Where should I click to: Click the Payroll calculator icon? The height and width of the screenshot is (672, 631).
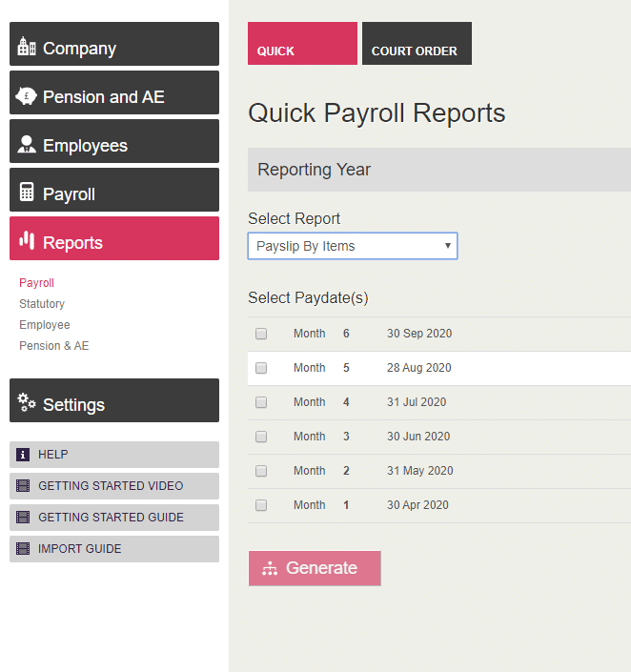tap(27, 193)
